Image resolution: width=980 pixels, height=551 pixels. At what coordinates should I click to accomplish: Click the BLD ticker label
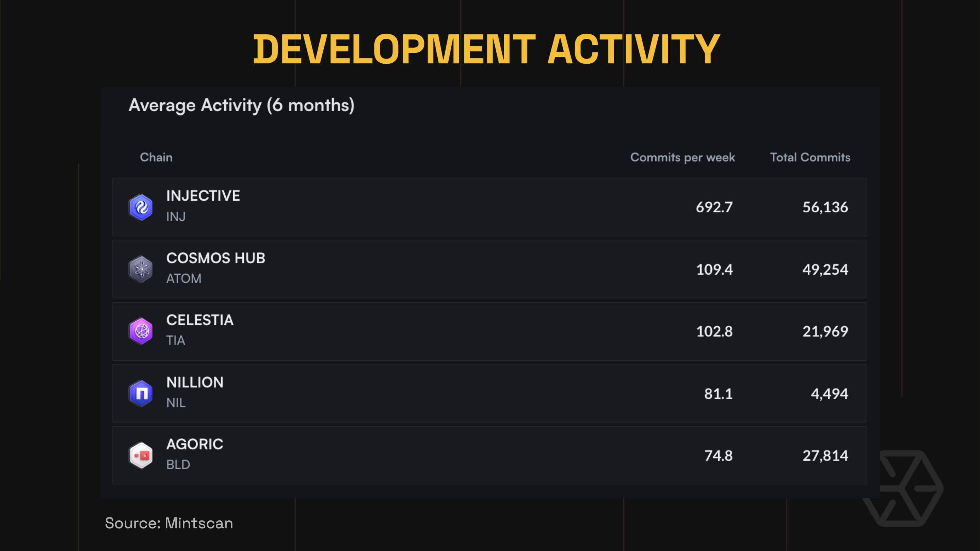point(178,465)
